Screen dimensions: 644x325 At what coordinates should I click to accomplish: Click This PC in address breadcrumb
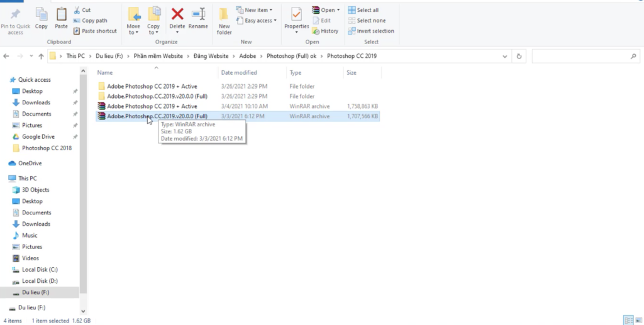tap(75, 56)
